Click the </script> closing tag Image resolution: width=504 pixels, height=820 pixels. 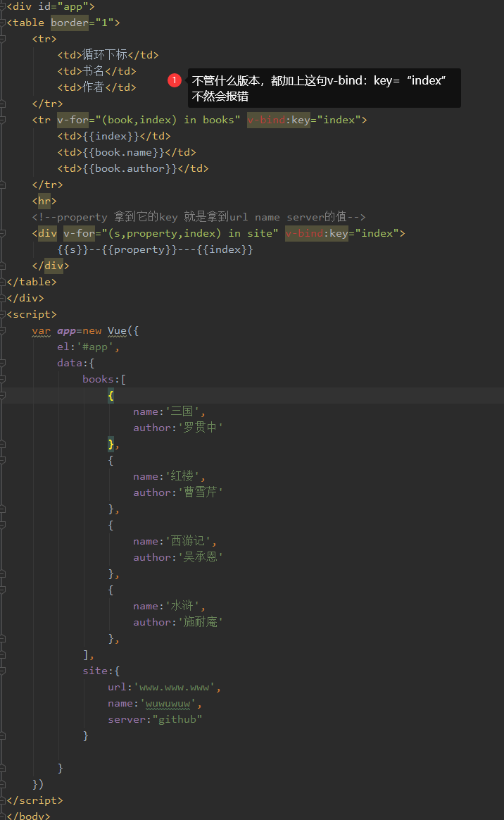pos(34,801)
